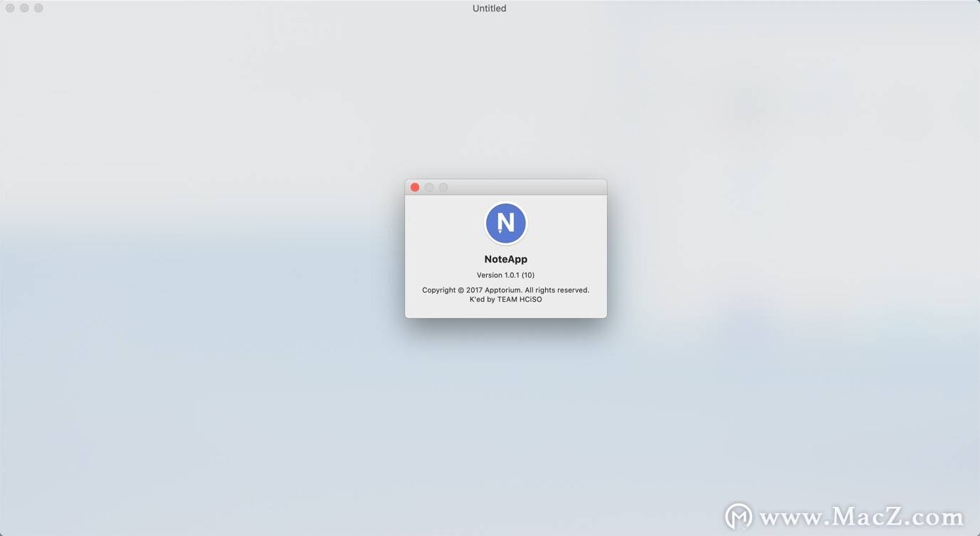
Task: Close the NoteApp About dialog
Action: pos(415,187)
